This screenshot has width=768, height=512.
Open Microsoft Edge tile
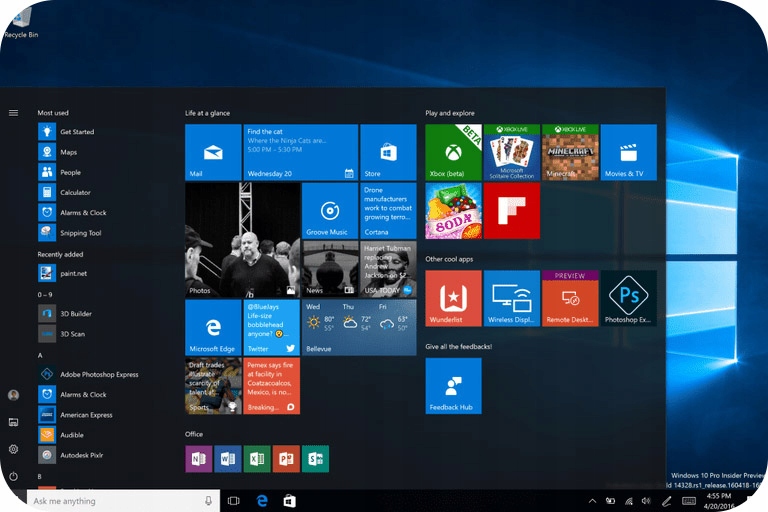click(x=213, y=327)
